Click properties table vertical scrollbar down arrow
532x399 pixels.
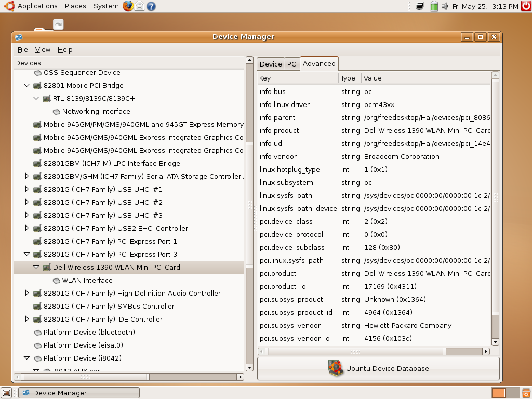(x=495, y=342)
